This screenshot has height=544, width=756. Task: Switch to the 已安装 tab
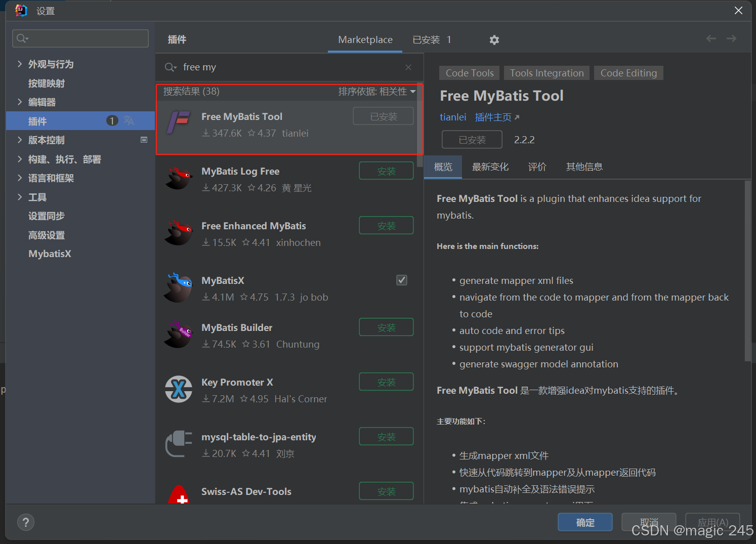pos(432,39)
